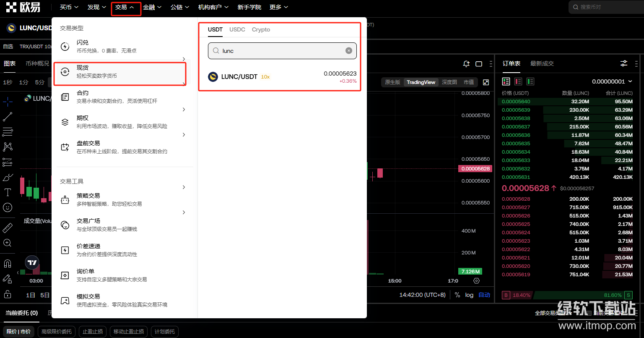Viewport: 644px width, 338px height.
Task: Open the Fibonacci horizontal lines tool
Action: 8,132
